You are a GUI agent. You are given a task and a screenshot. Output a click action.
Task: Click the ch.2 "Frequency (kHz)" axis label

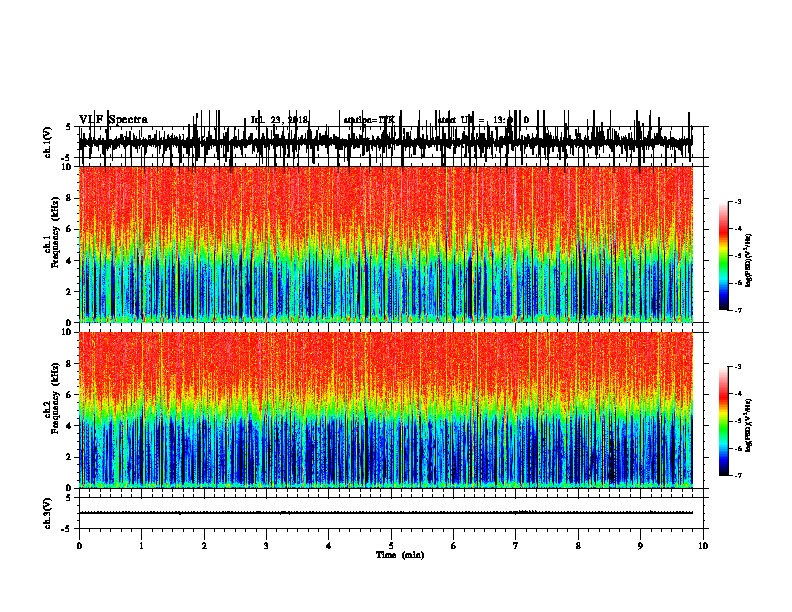(x=55, y=398)
